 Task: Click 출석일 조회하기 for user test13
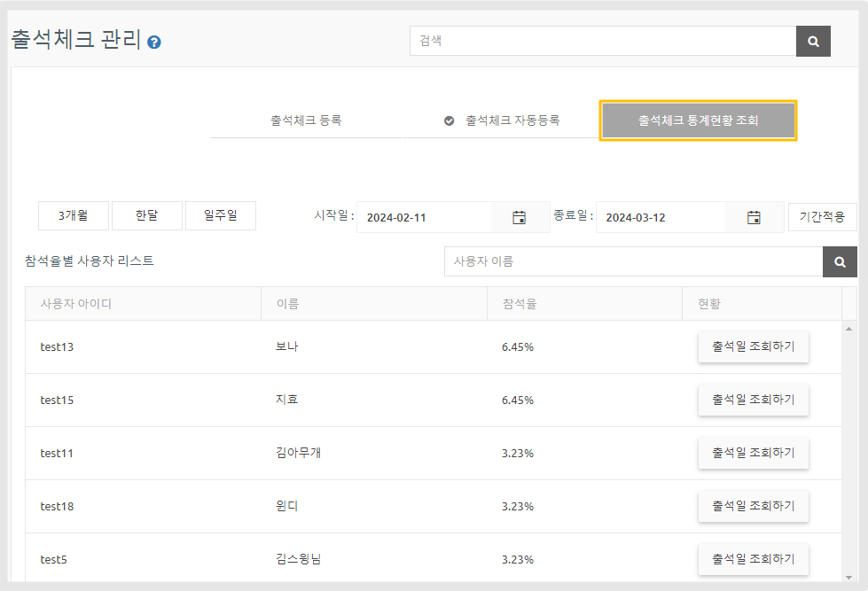pos(753,347)
